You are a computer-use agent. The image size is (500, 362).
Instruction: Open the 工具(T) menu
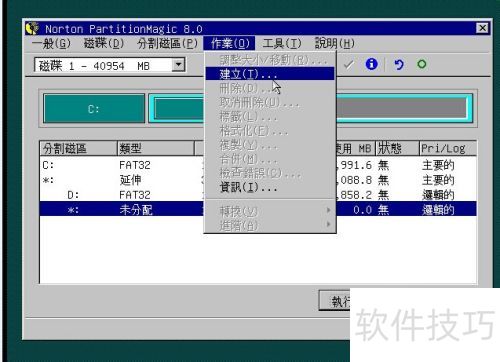coord(281,43)
